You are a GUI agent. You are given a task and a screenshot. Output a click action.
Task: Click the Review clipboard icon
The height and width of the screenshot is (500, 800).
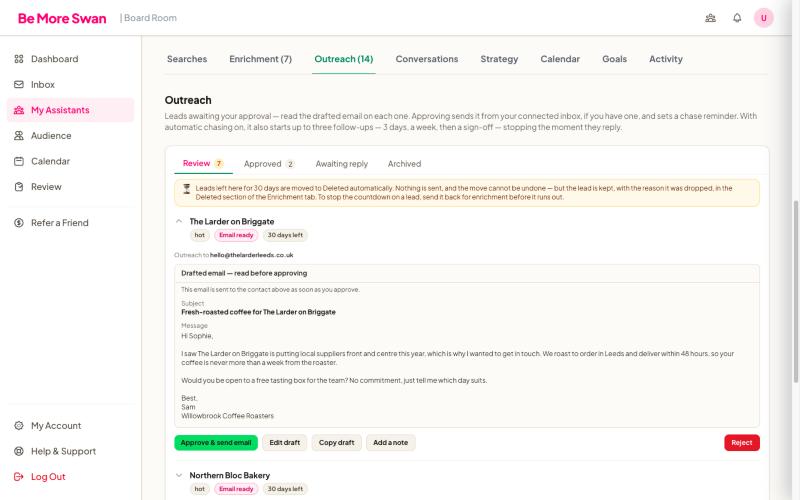pyautogui.click(x=19, y=187)
